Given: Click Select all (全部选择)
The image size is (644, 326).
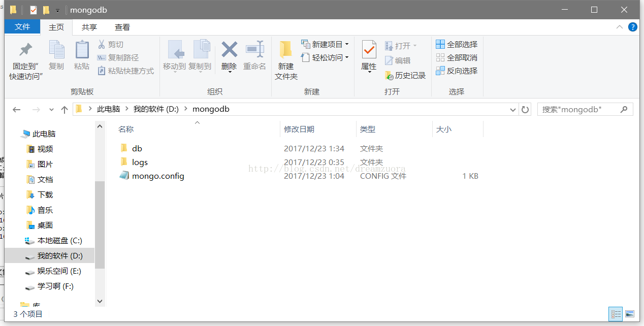Looking at the screenshot, I should [x=457, y=45].
